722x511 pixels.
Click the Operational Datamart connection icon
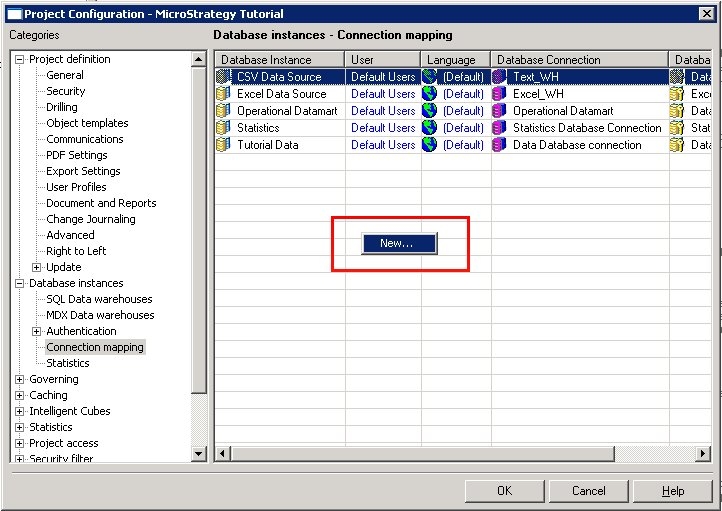[499, 110]
